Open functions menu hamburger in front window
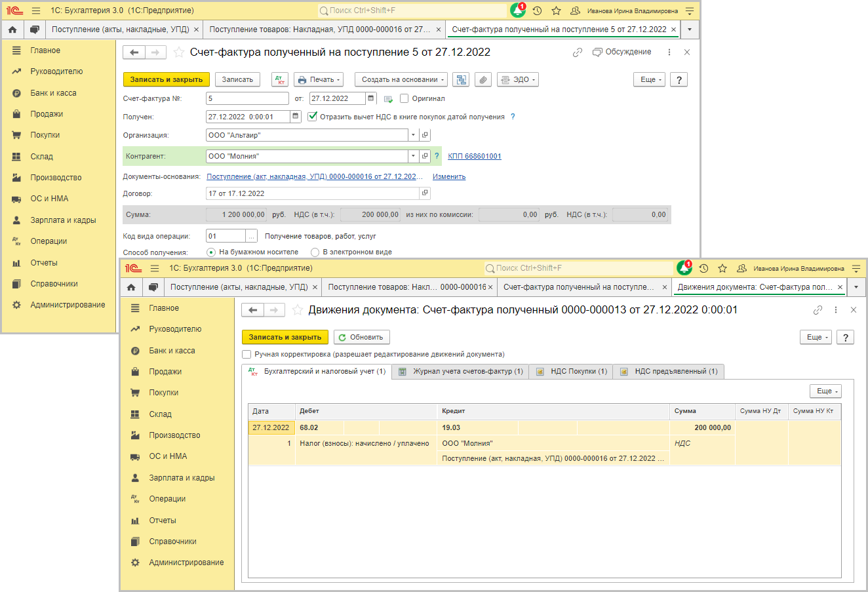 coord(155,268)
